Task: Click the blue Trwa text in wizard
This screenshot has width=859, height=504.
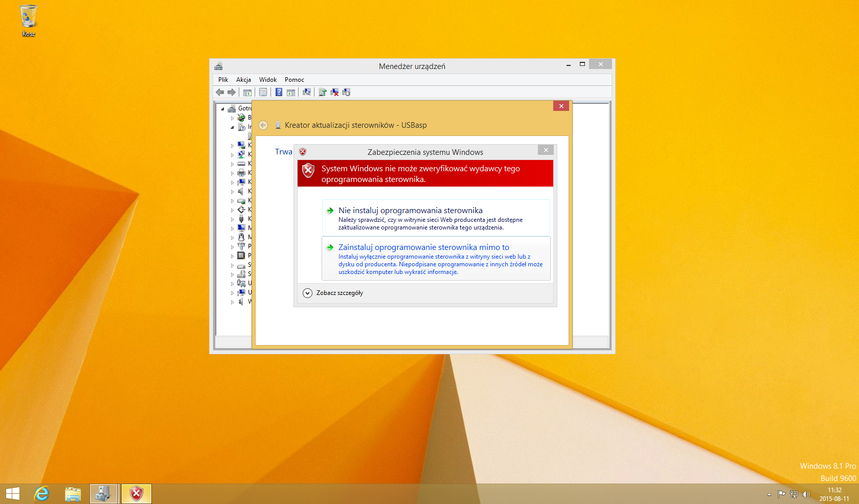Action: click(284, 152)
